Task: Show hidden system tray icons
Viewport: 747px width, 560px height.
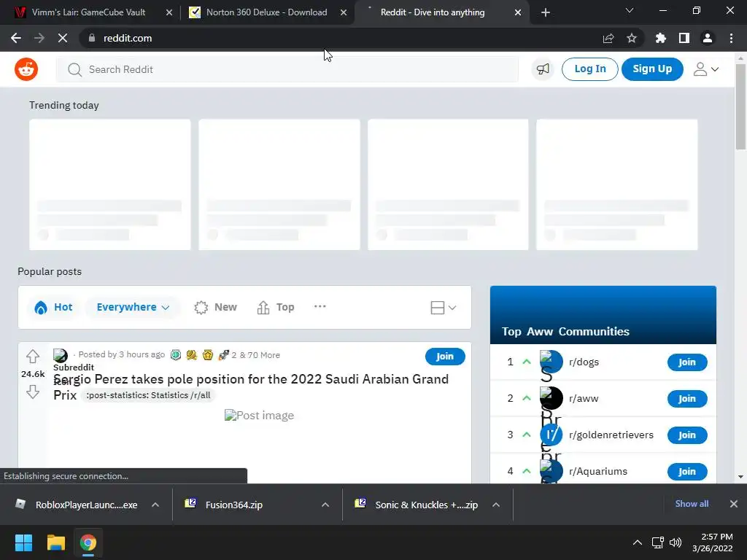Action: (638, 542)
